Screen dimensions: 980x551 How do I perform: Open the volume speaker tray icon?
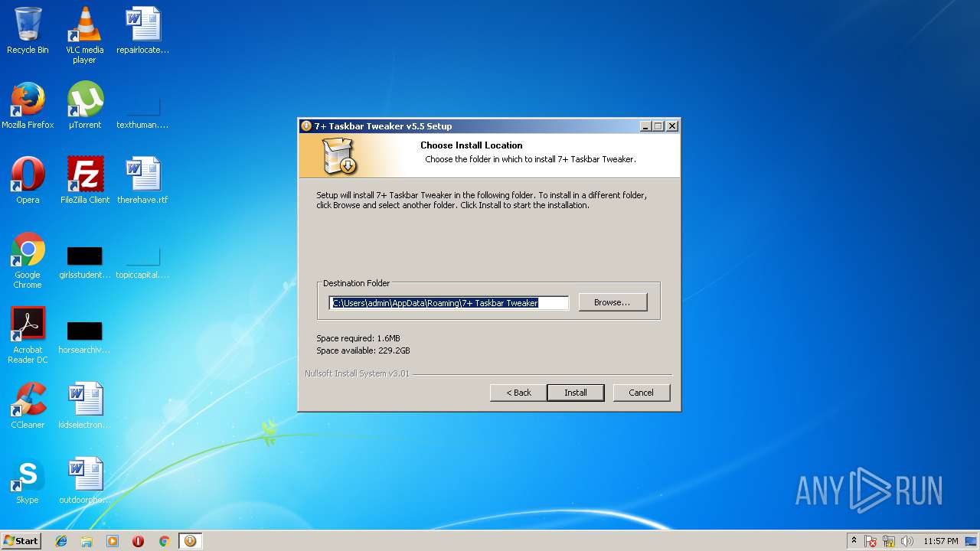coord(907,541)
